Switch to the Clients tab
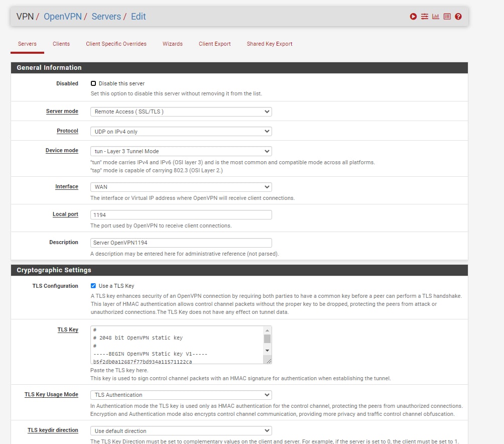504x444 pixels. [61, 44]
